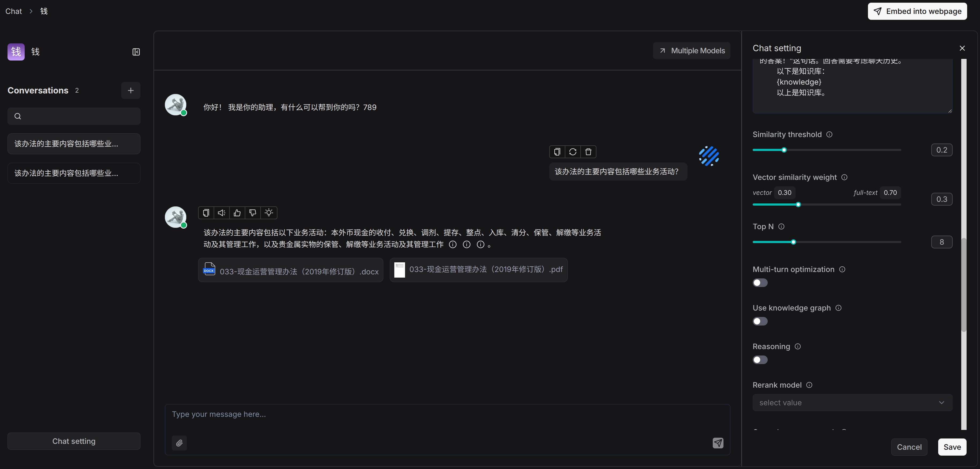Turn on the Reasoning switch

tap(760, 360)
